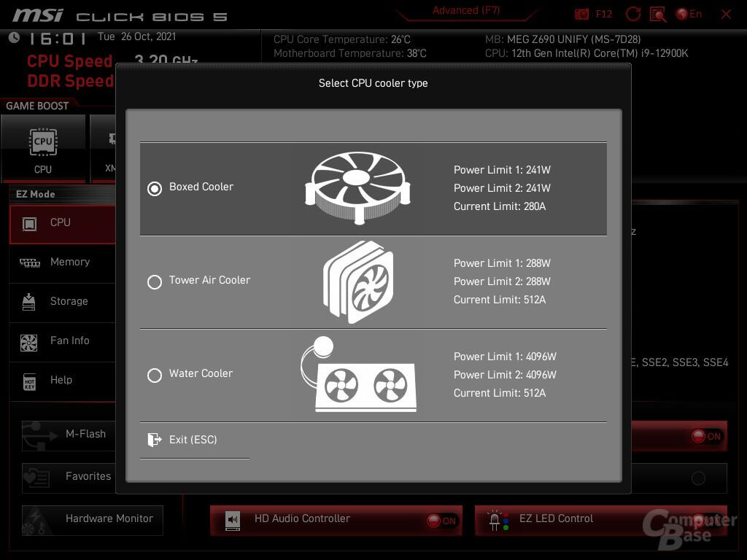The width and height of the screenshot is (747, 560).
Task: Toggle the HD Audio Controller switch
Action: coord(442,520)
